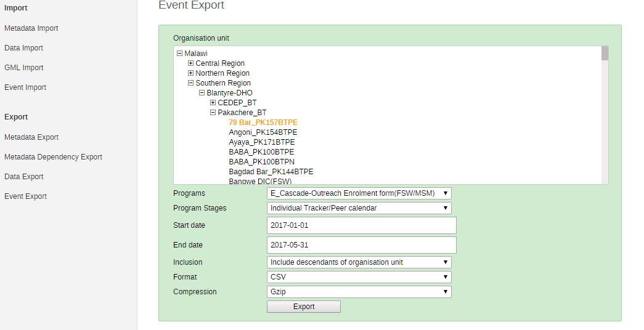Open Metadata Import in sidebar
Screen dimensions: 644x330
(31, 28)
